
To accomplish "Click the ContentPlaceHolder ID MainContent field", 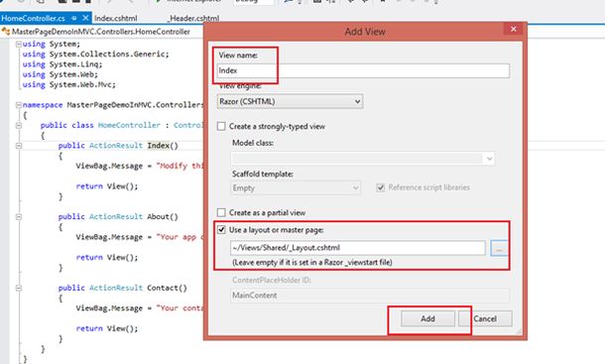I will (x=370, y=296).
